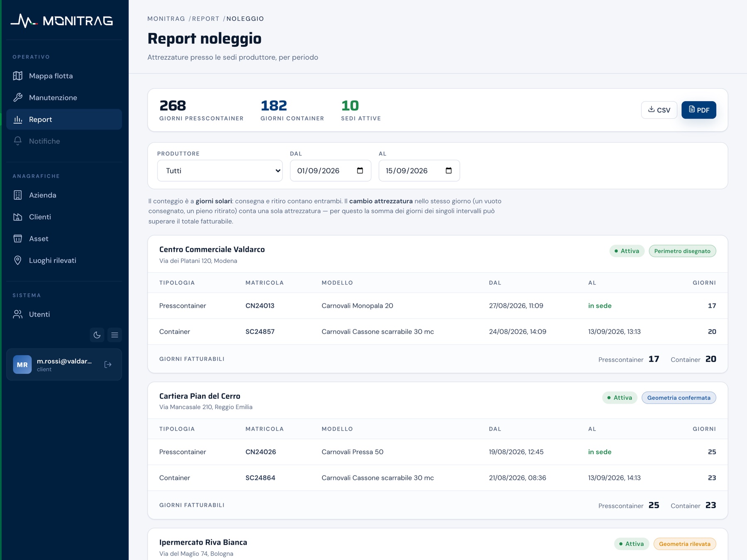Go to Mappa flotta page

coord(64,76)
